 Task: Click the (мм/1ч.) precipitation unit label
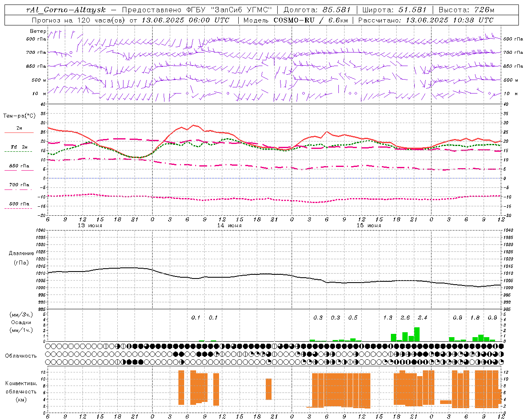[x=21, y=330]
